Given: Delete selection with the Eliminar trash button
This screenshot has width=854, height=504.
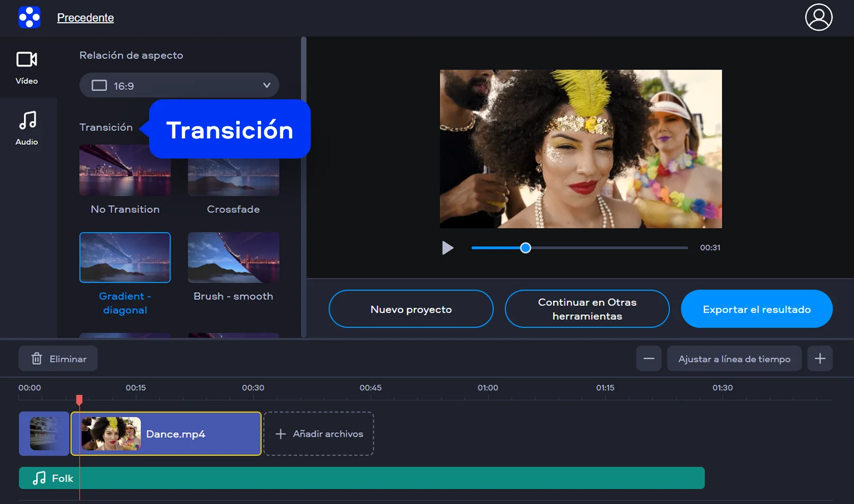Looking at the screenshot, I should click(58, 359).
